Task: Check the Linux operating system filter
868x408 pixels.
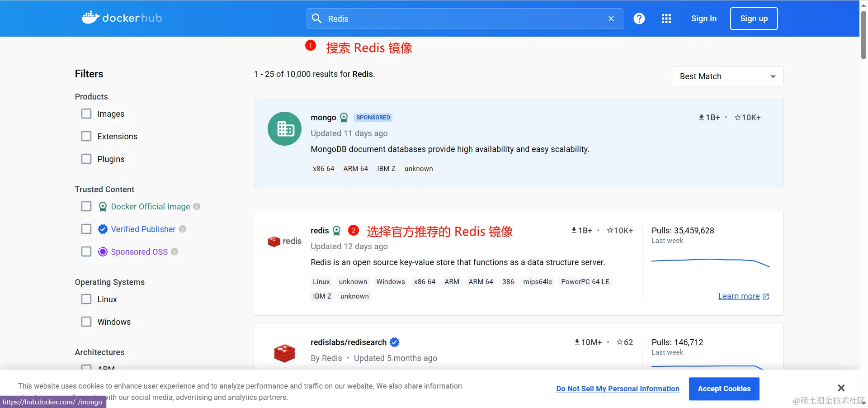Action: tap(86, 299)
